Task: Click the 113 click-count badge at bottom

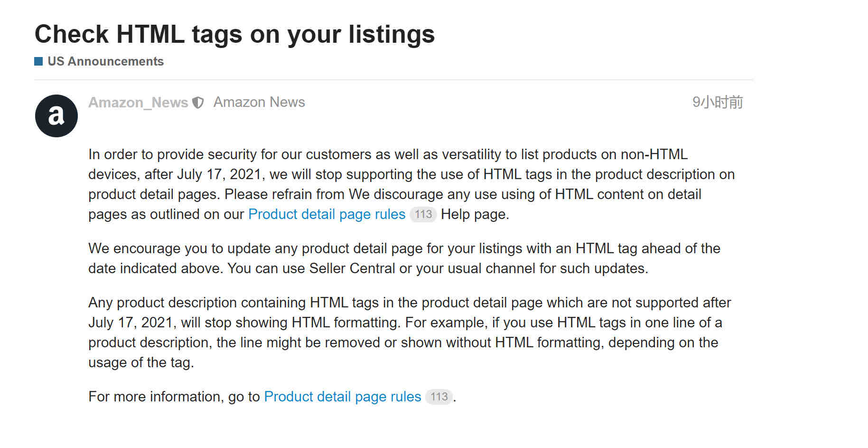Action: (439, 397)
